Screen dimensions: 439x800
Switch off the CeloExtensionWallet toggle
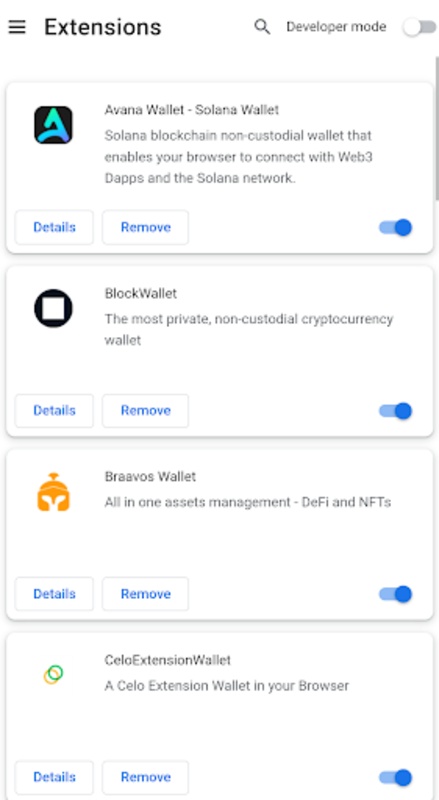[x=396, y=778]
